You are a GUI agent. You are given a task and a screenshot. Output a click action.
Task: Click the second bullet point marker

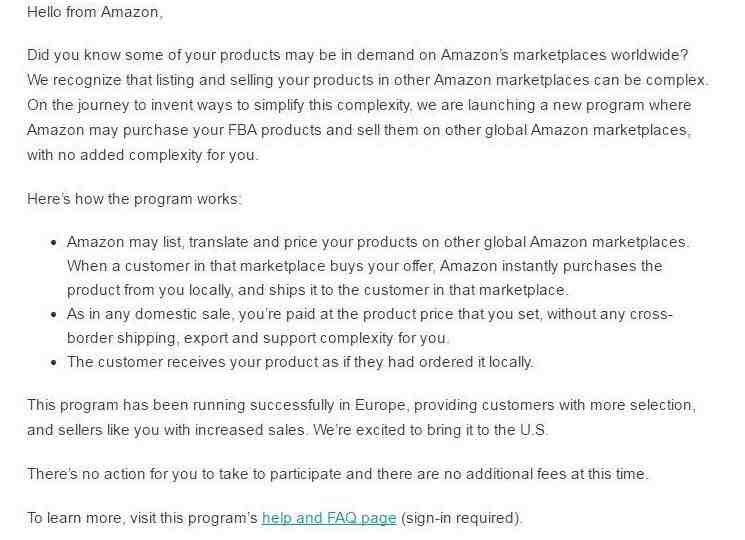click(x=53, y=314)
